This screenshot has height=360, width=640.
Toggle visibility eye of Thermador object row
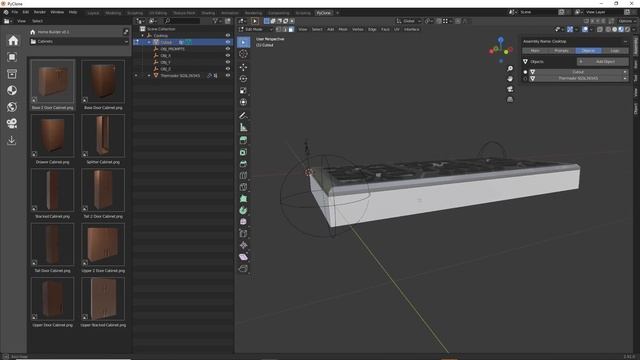click(228, 76)
